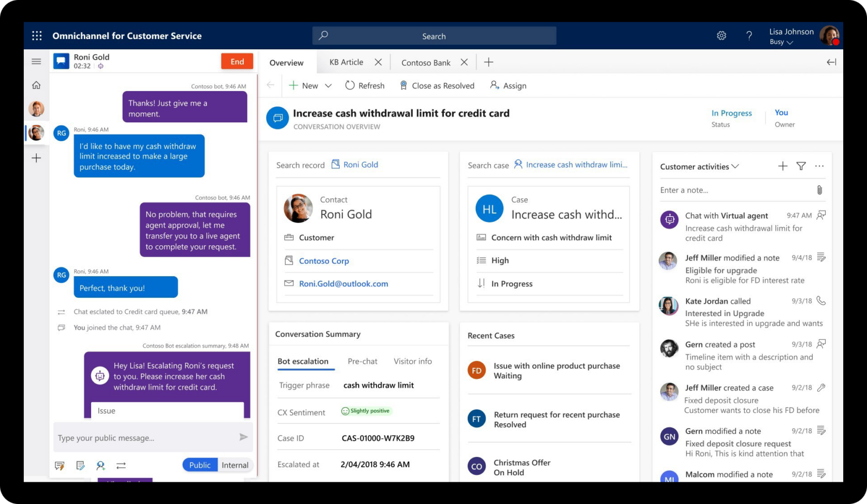Switch message mode to Public
The image size is (867, 504).
200,465
